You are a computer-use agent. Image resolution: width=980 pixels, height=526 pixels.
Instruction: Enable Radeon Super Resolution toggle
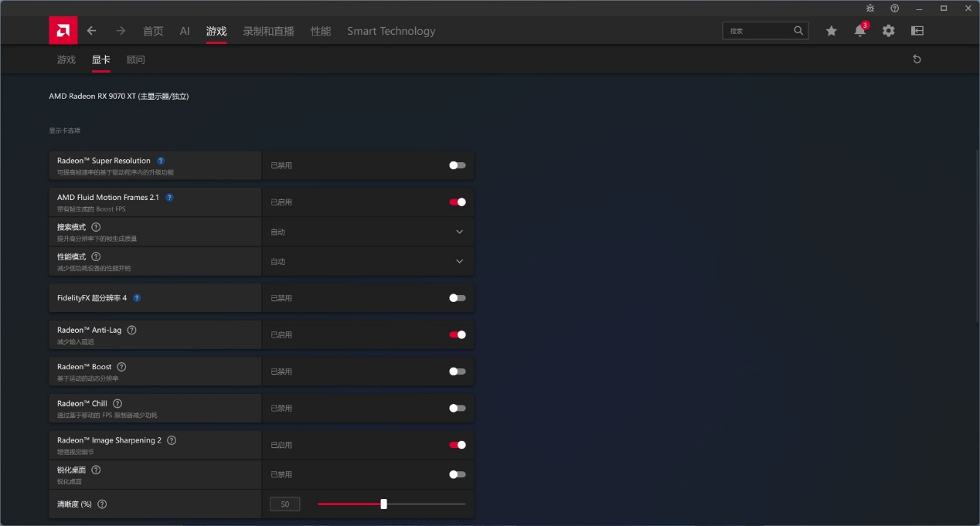tap(458, 165)
